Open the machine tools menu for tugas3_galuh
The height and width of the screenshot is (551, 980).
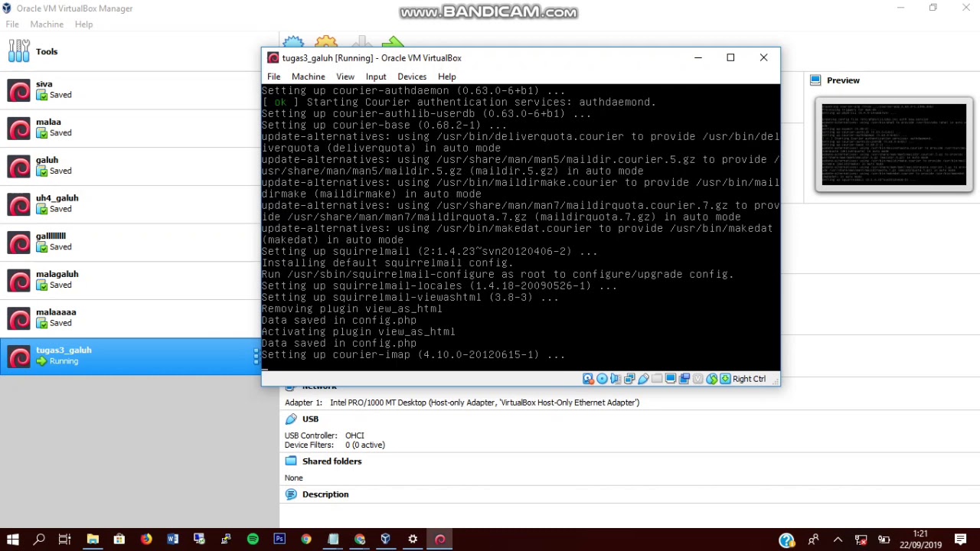256,356
